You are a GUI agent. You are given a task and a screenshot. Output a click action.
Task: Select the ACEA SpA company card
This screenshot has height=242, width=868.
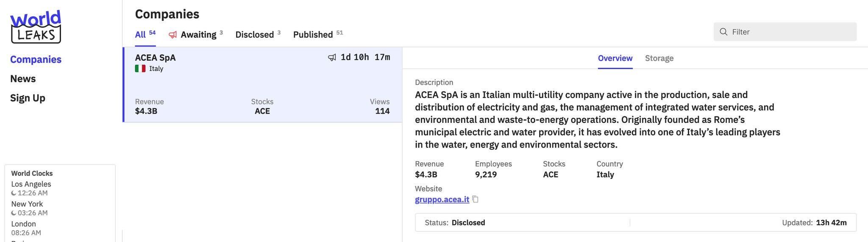coord(262,84)
